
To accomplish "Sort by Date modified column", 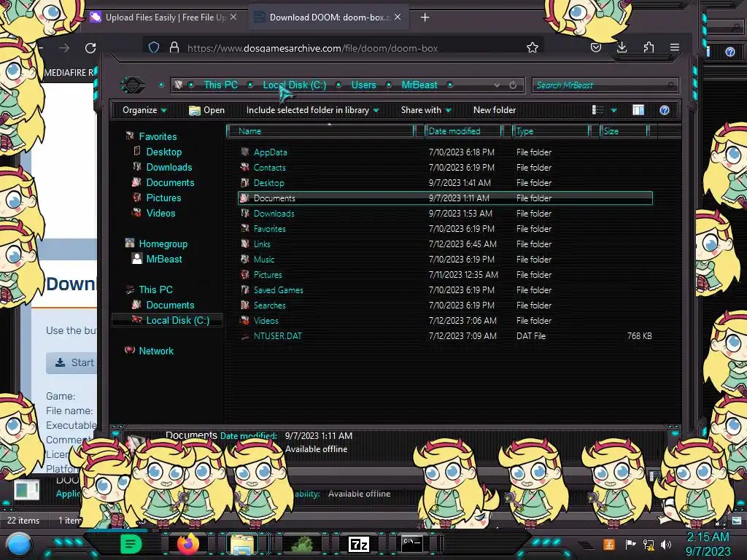I will [463, 131].
